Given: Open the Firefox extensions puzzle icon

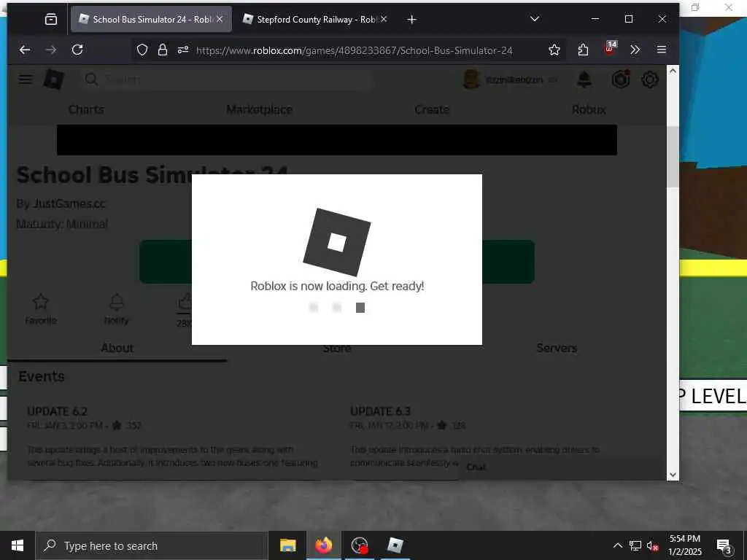Looking at the screenshot, I should pyautogui.click(x=583, y=50).
